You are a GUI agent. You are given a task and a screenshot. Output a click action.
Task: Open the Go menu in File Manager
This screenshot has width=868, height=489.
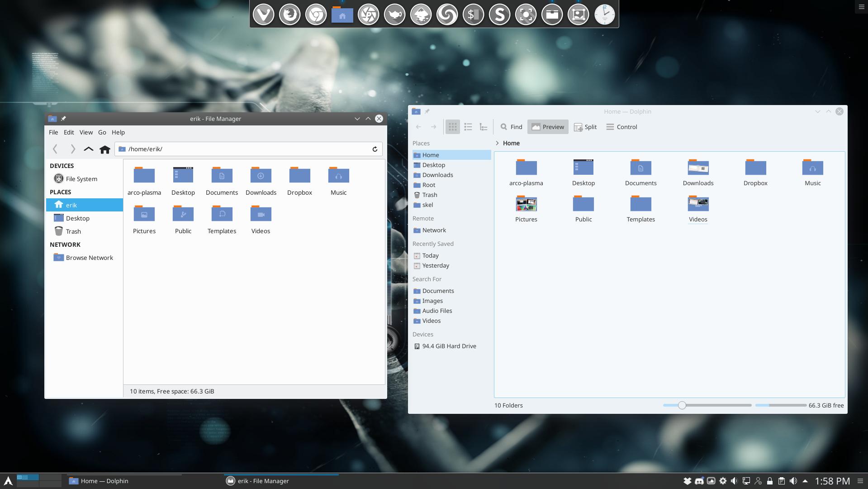pyautogui.click(x=102, y=132)
